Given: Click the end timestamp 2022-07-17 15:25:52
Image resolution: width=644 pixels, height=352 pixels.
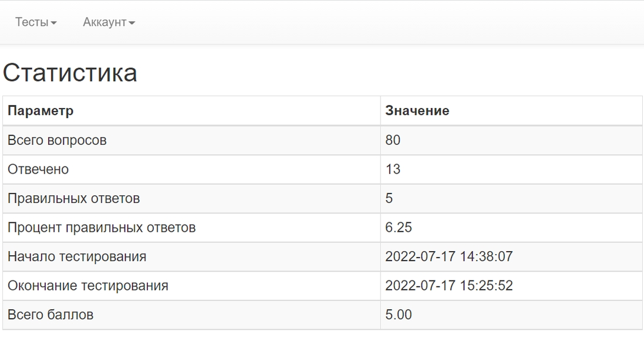Looking at the screenshot, I should [452, 286].
